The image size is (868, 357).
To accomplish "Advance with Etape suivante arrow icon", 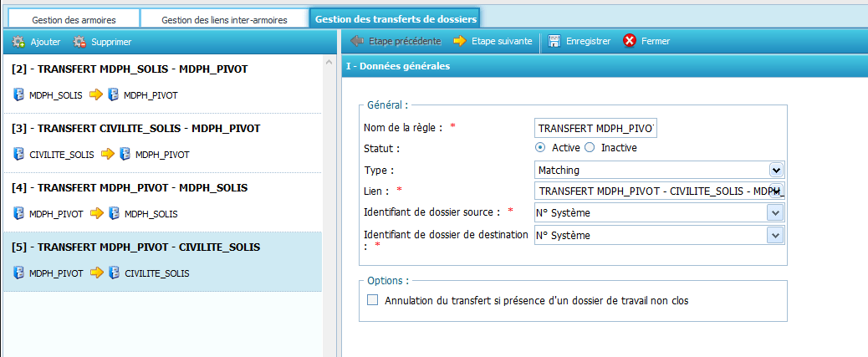I will coord(459,41).
